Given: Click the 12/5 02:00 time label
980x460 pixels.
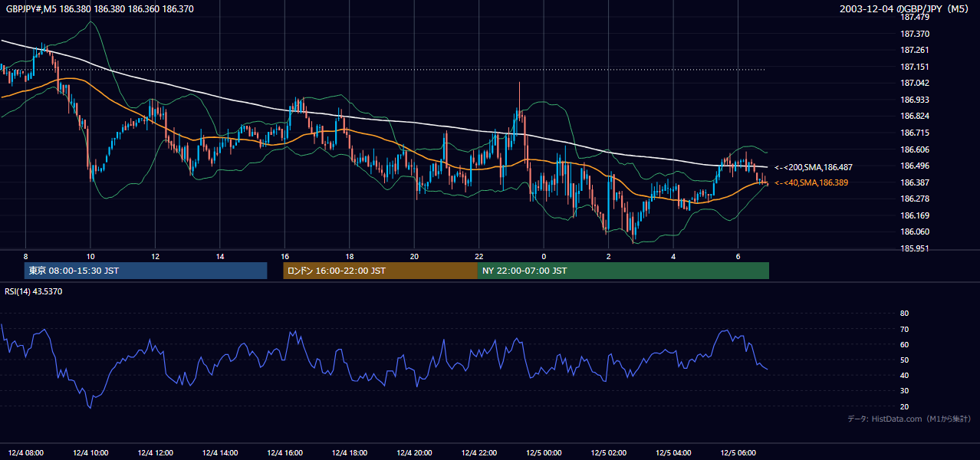Looking at the screenshot, I should pos(609,452).
